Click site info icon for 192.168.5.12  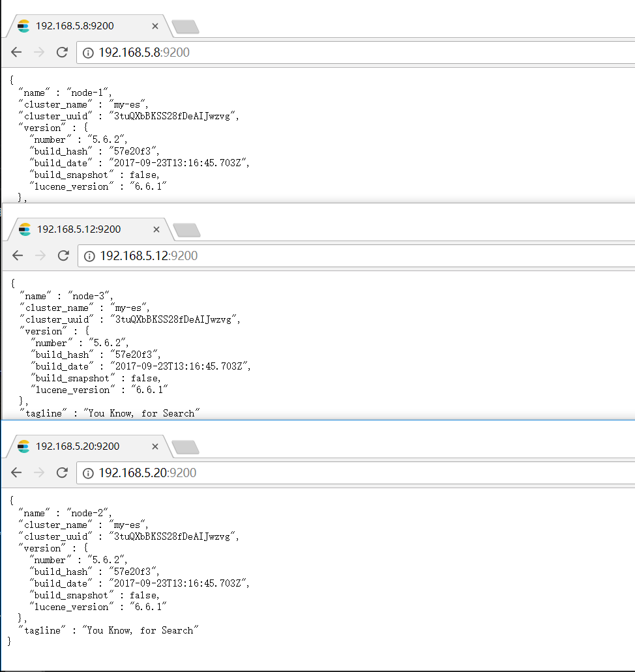[x=90, y=256]
